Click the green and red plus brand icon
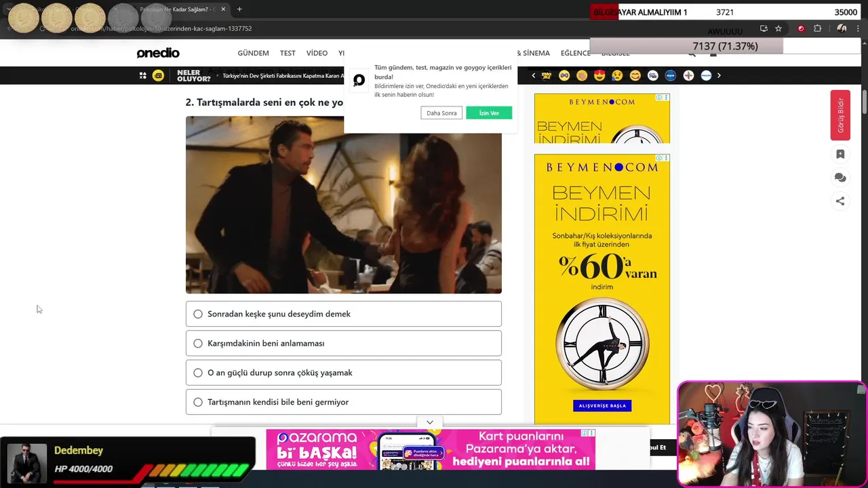Viewport: 868px width, 488px height. point(688,75)
